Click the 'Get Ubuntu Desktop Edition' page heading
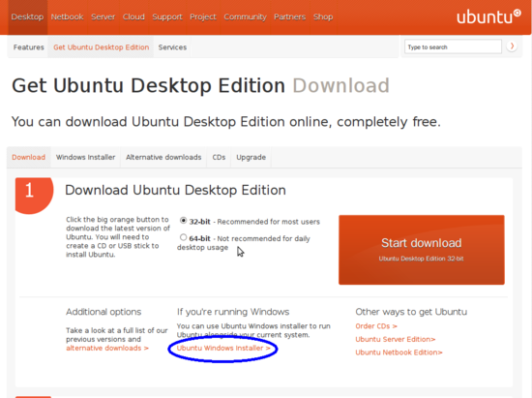 (148, 85)
